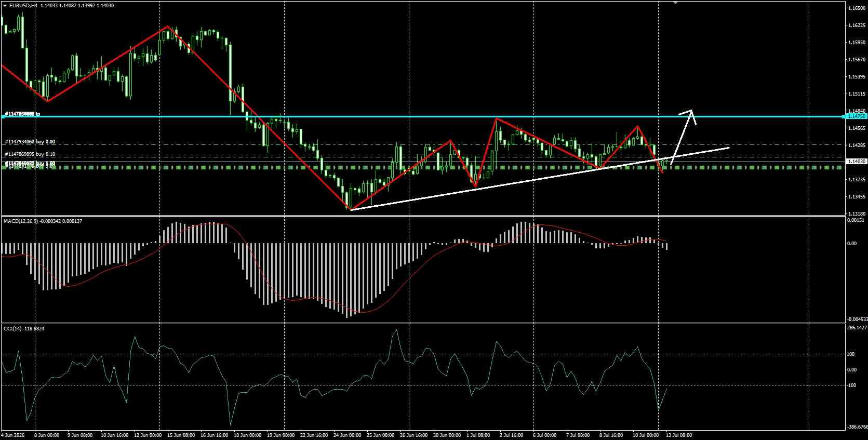Image resolution: width=868 pixels, height=440 pixels.
Task: Click the time axis label 13 Jul 08:00
Action: tap(679, 435)
